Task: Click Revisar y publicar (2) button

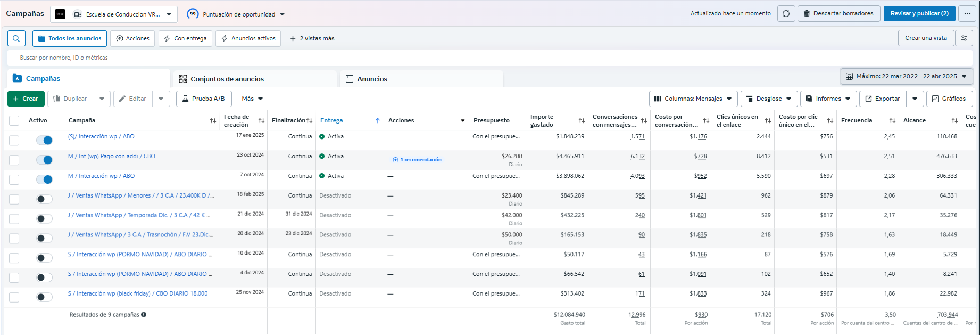Action: coord(919,14)
